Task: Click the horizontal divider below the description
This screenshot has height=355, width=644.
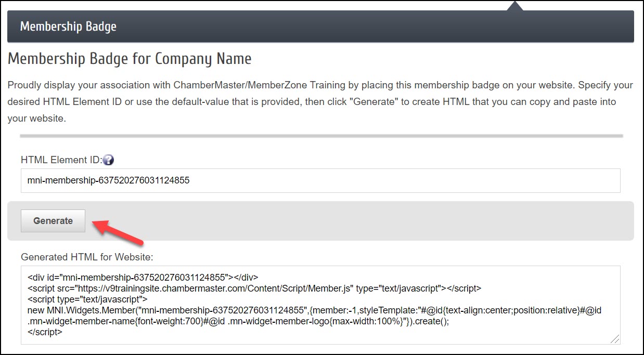Action: [x=321, y=136]
